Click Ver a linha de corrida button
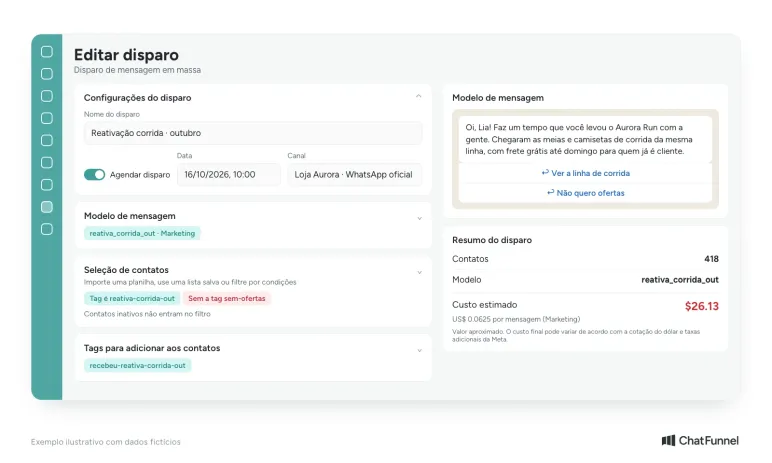 tap(585, 173)
